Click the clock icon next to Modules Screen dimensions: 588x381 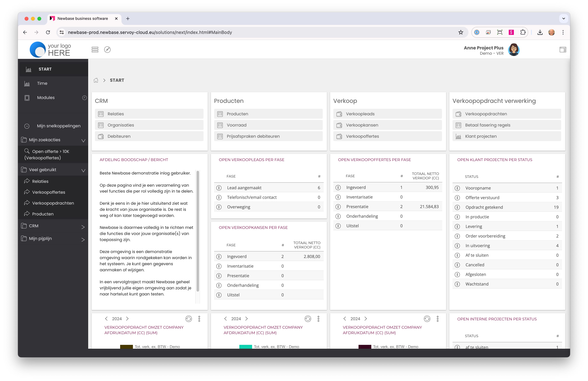(x=84, y=98)
